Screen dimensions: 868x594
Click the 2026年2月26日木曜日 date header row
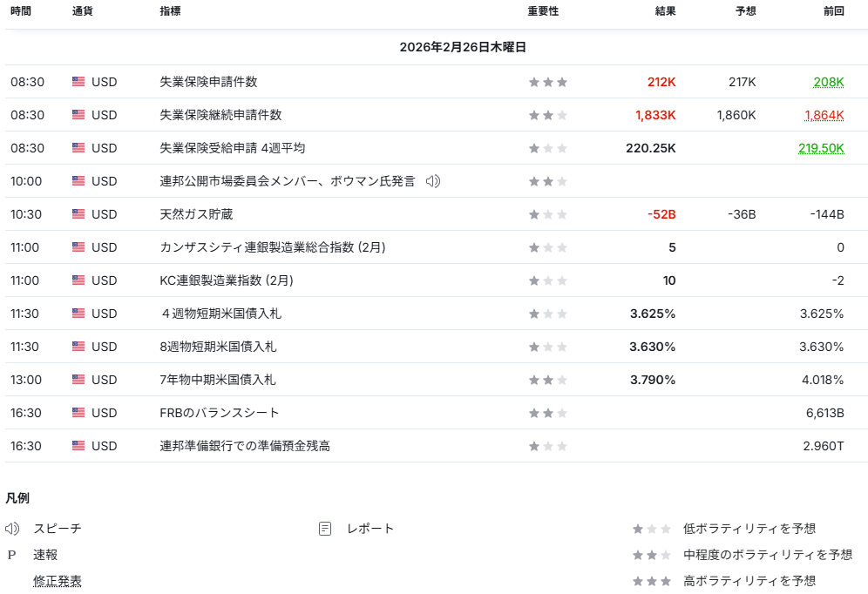pos(462,47)
